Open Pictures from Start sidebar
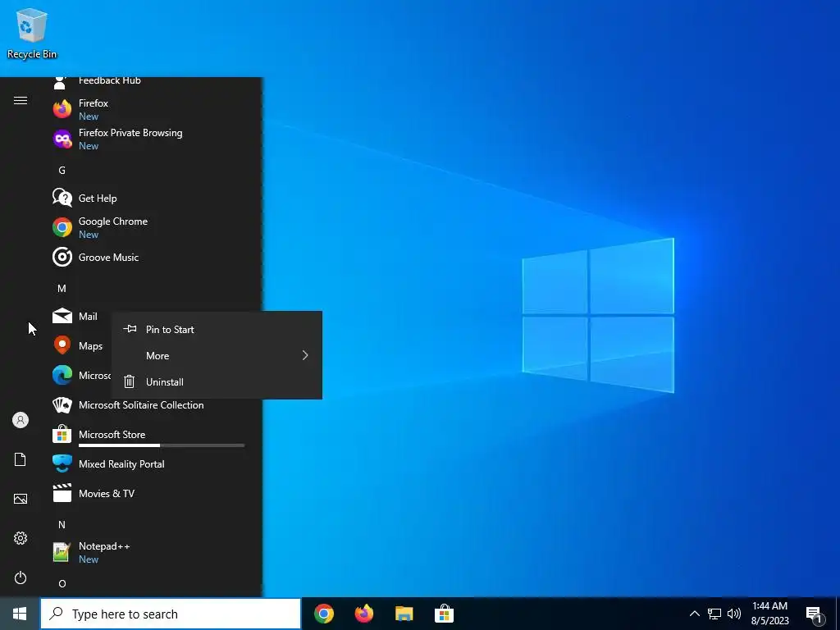The height and width of the screenshot is (630, 840). (21, 499)
